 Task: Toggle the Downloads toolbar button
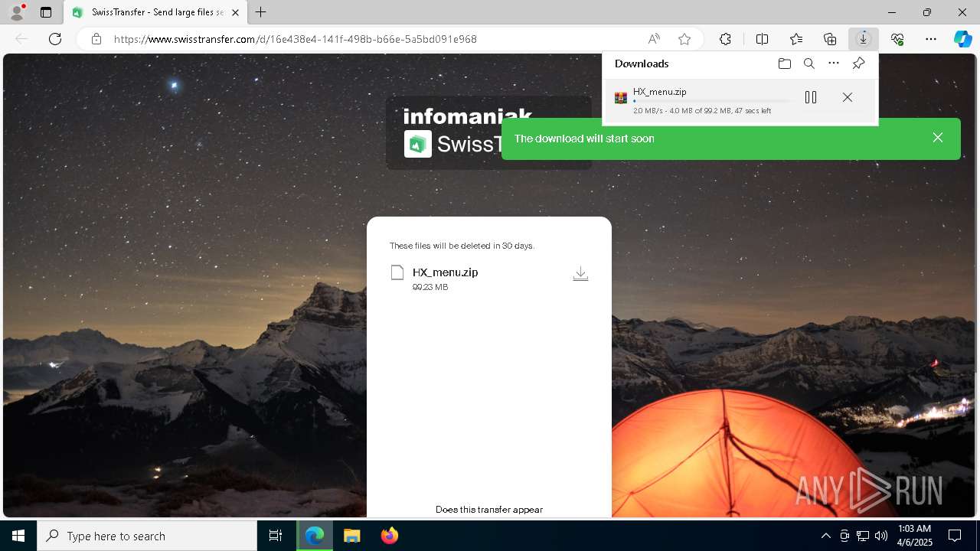click(864, 39)
